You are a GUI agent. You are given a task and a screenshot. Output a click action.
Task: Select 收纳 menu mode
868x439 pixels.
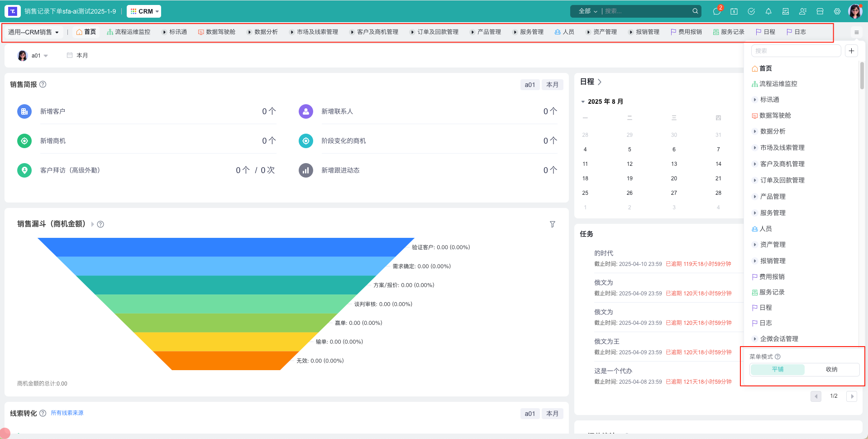click(831, 369)
